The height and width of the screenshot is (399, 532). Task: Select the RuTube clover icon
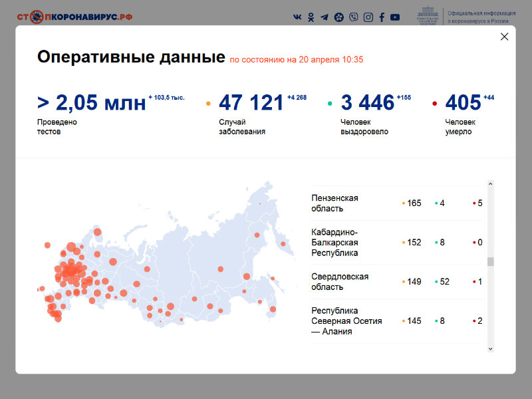click(339, 17)
